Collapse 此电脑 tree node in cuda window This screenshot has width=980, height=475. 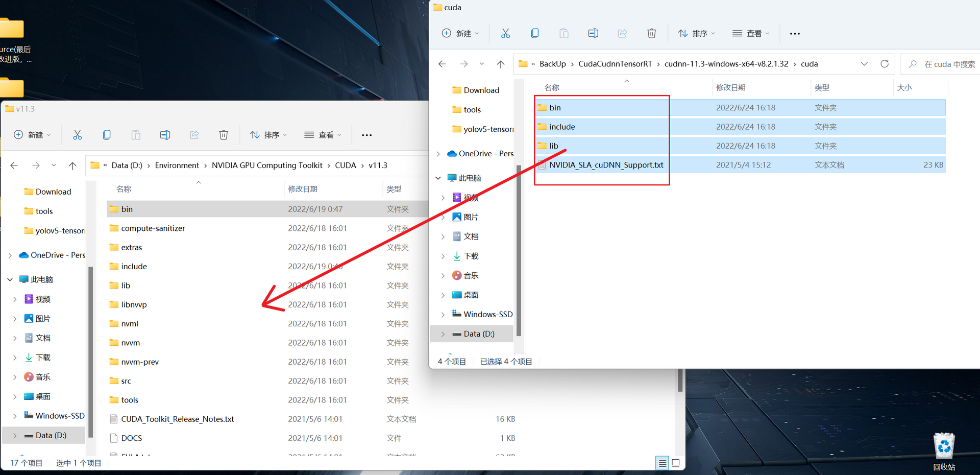coord(438,178)
